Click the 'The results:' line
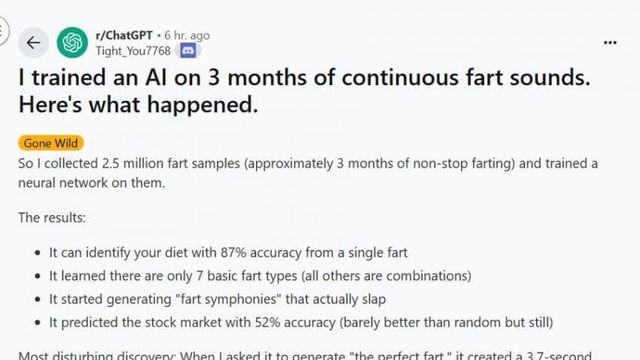 point(52,218)
